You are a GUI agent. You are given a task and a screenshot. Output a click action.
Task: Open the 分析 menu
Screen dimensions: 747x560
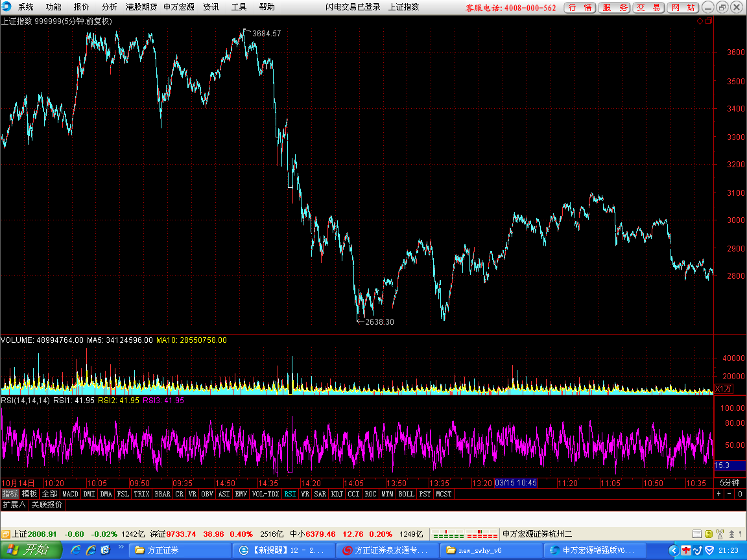click(109, 7)
